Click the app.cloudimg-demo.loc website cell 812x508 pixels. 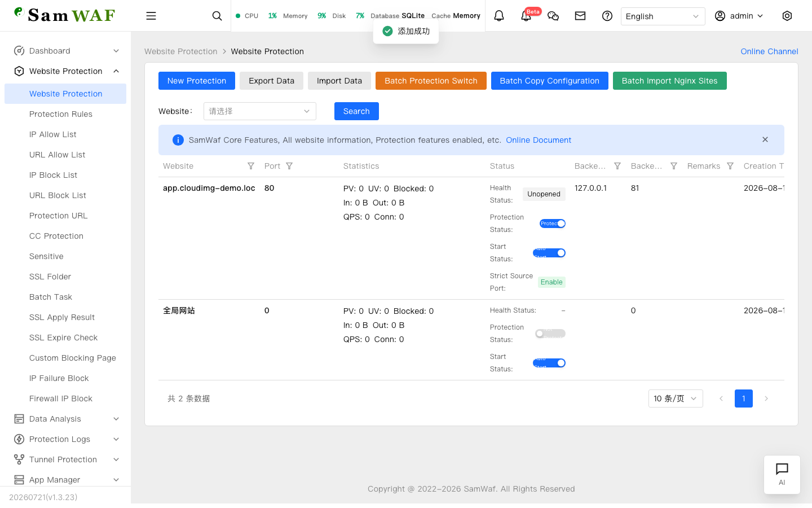209,188
